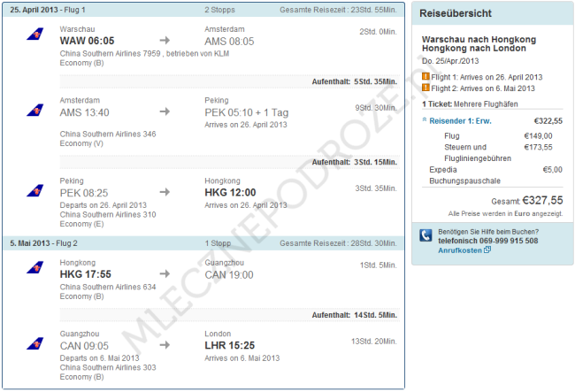The image size is (575, 392).
Task: Click the HKG 12:00 arrival time
Action: pyautogui.click(x=230, y=192)
